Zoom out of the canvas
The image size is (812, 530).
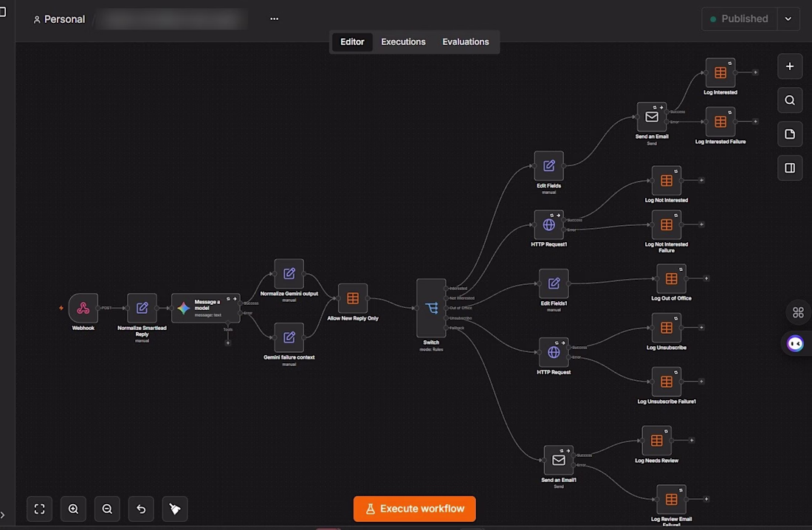[x=107, y=509]
